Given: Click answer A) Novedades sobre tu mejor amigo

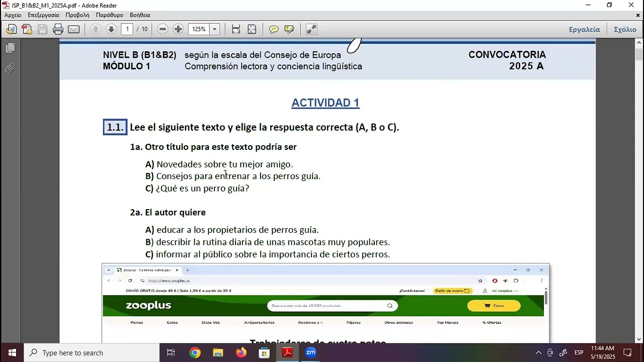Looking at the screenshot, I should pyautogui.click(x=219, y=164).
